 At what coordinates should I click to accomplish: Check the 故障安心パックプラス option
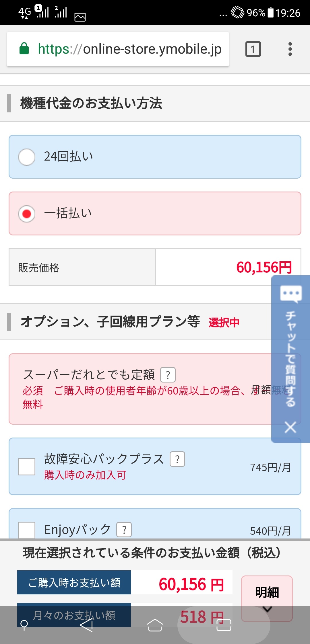pyautogui.click(x=27, y=467)
